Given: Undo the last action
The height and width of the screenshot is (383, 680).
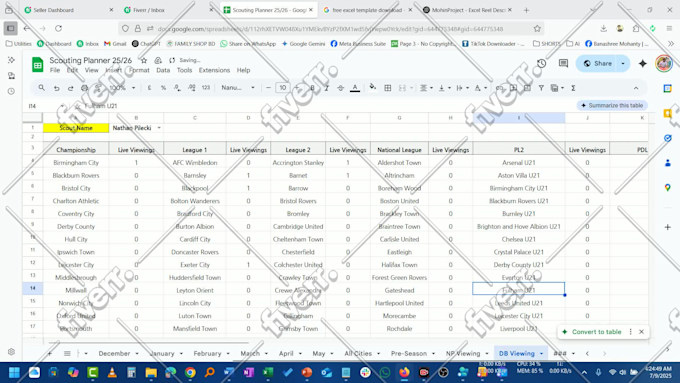Looking at the screenshot, I should pyautogui.click(x=56, y=88).
